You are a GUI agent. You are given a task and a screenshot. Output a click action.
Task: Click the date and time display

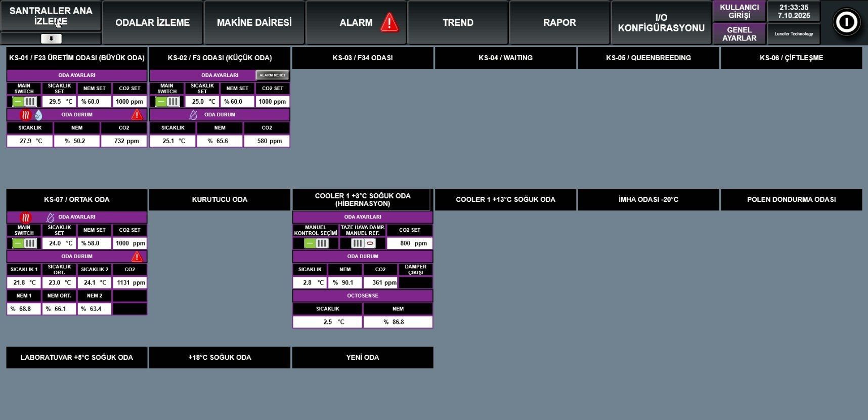click(x=794, y=12)
